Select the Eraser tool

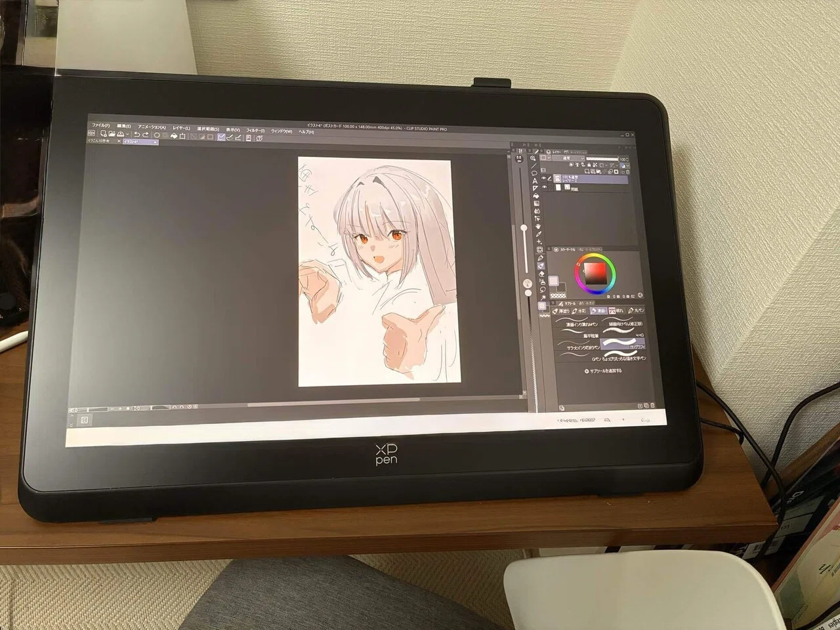pos(541,274)
